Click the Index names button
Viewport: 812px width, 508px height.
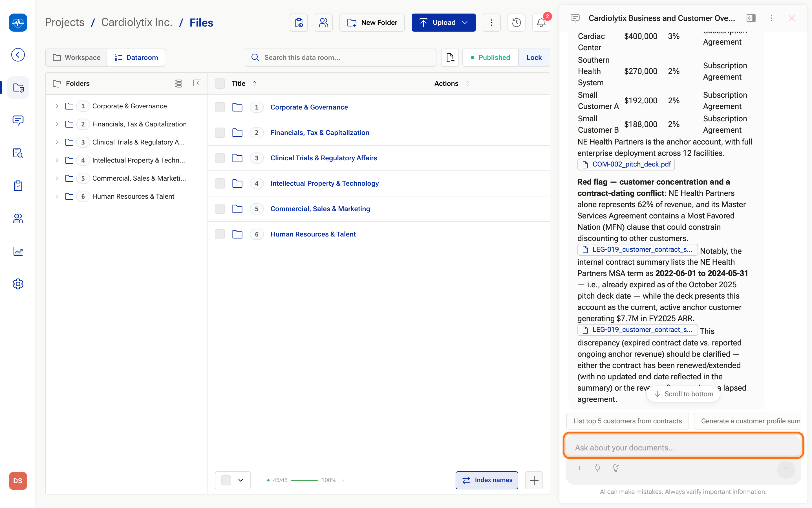click(x=487, y=480)
